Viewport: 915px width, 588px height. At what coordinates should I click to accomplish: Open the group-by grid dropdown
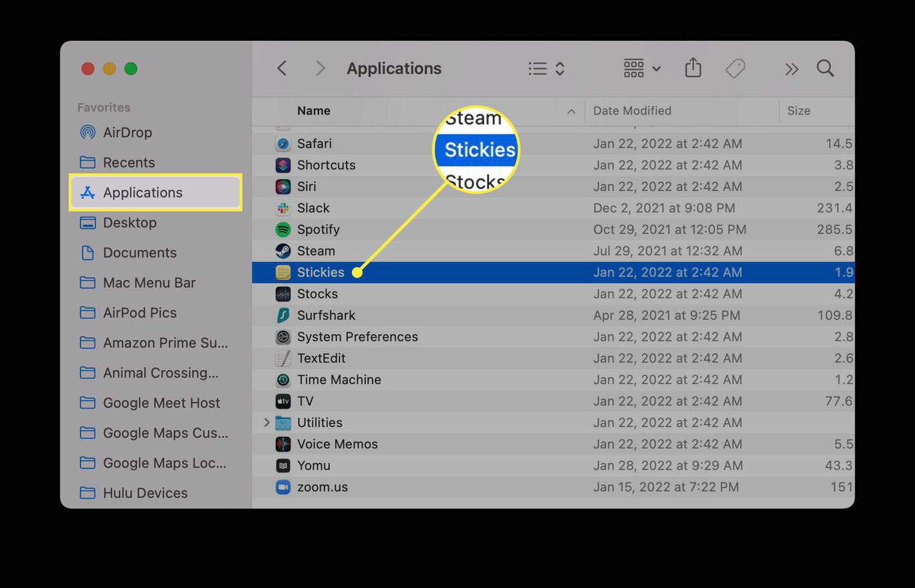click(x=642, y=68)
